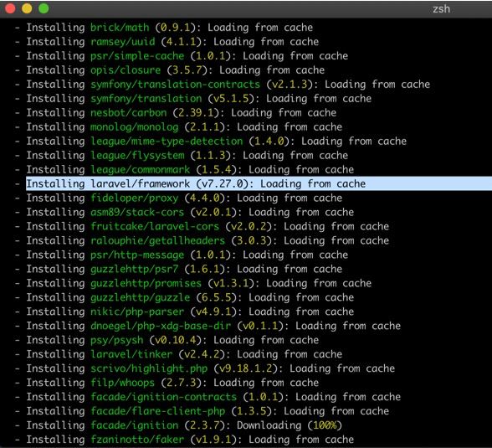Click the guzzlehttp/guzzle package name

pyautogui.click(x=141, y=297)
